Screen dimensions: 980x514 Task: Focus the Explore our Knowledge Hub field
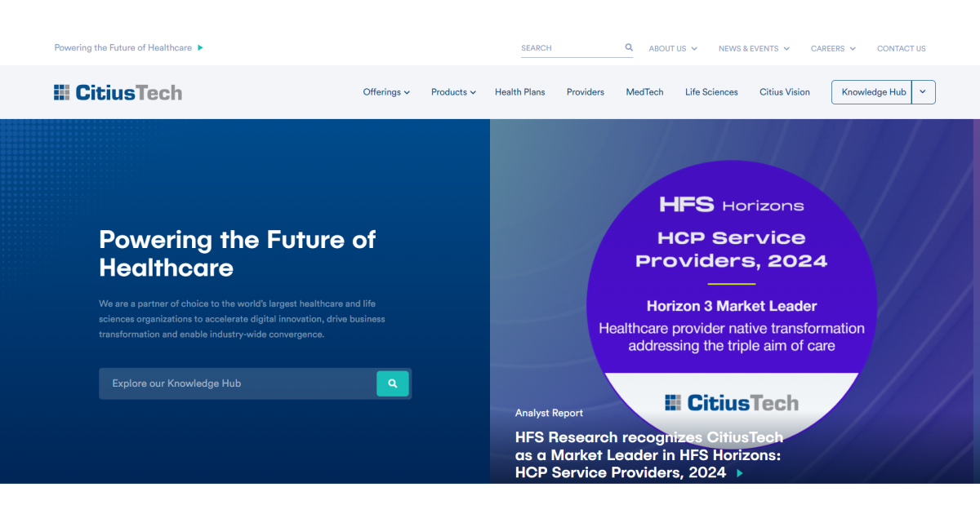237,383
